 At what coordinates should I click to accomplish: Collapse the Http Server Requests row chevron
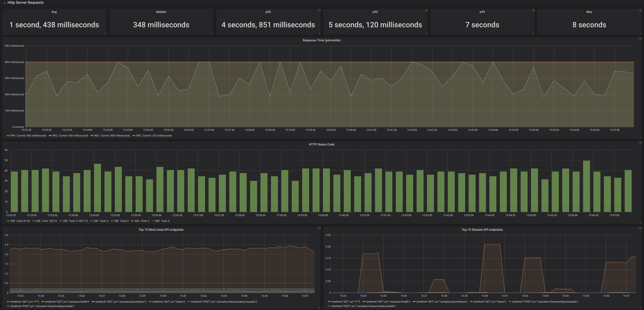click(4, 3)
